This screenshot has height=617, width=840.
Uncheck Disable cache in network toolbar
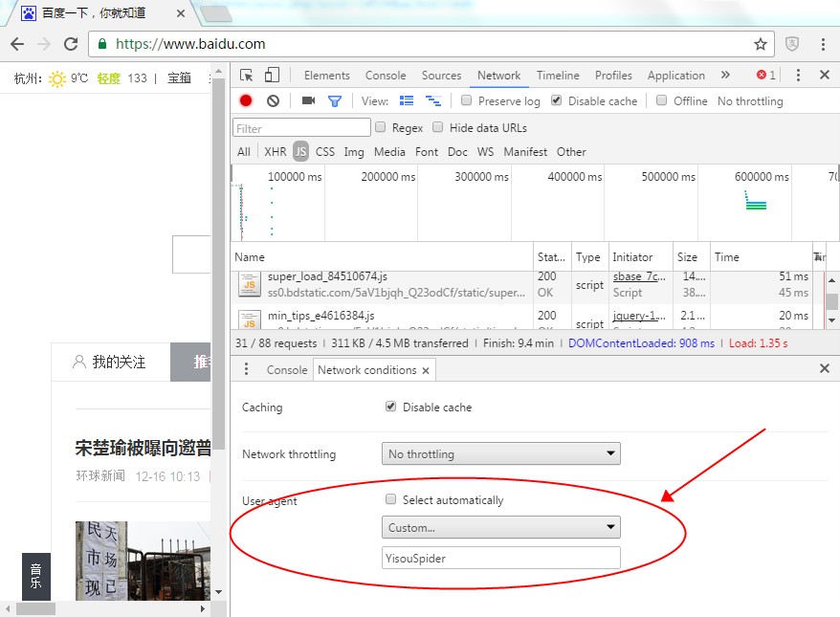coord(557,100)
